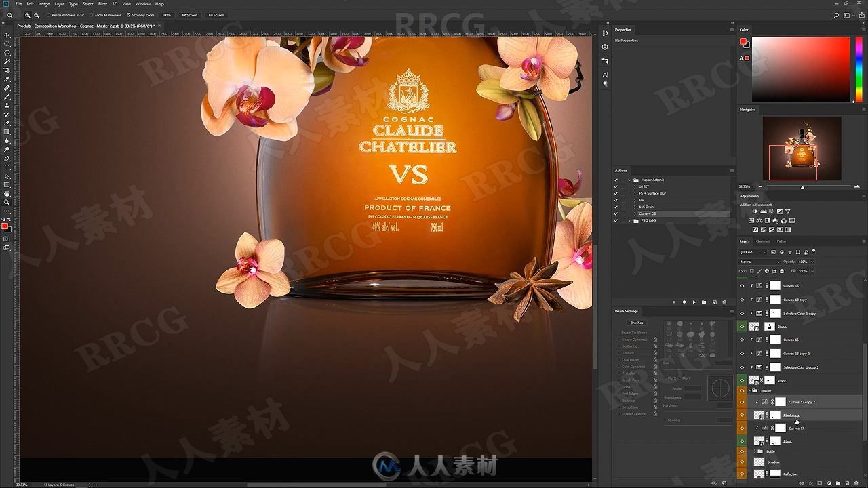Select the Gradient tool
The width and height of the screenshot is (868, 488).
click(7, 132)
